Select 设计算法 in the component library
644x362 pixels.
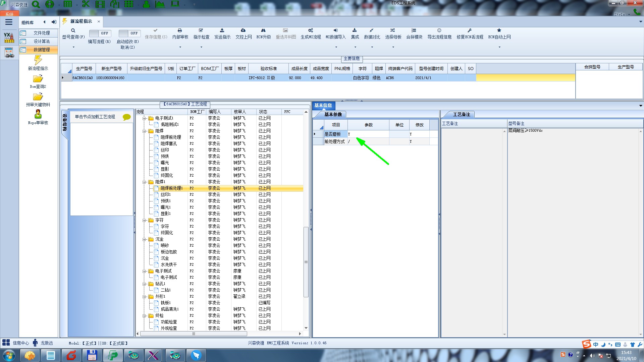tap(41, 41)
